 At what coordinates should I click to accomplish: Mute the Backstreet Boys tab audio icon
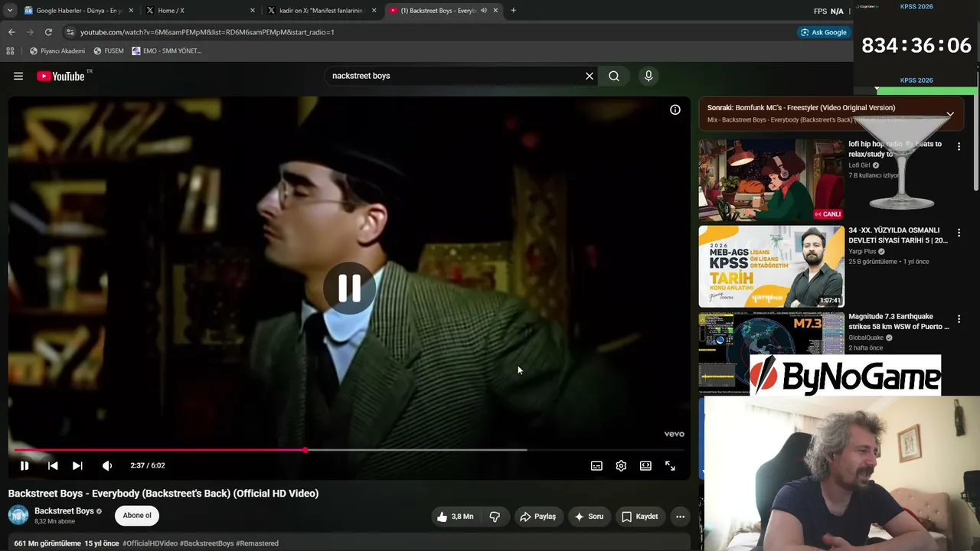pos(483,11)
